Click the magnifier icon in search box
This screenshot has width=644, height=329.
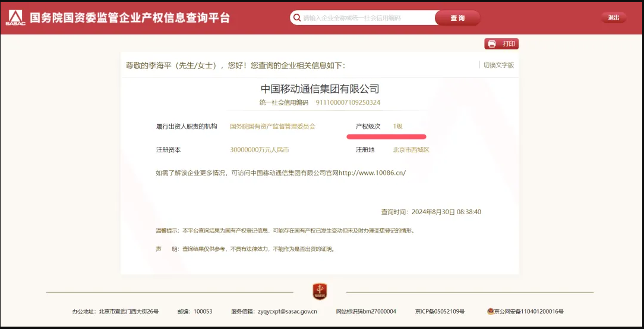coord(297,18)
